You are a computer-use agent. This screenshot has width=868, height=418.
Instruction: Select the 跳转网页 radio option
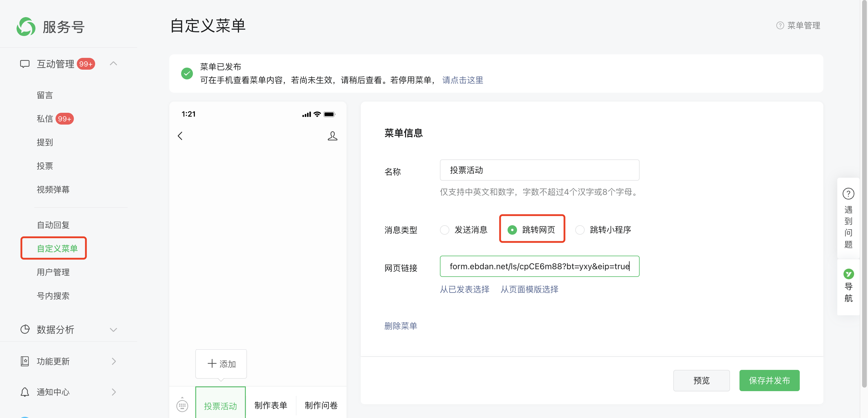point(512,230)
